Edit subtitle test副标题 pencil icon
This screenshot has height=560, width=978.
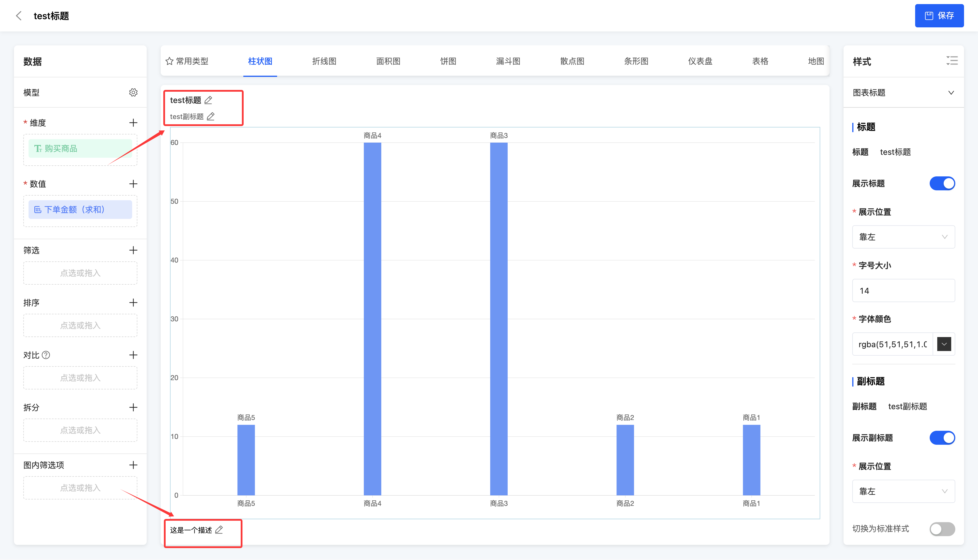(x=210, y=116)
